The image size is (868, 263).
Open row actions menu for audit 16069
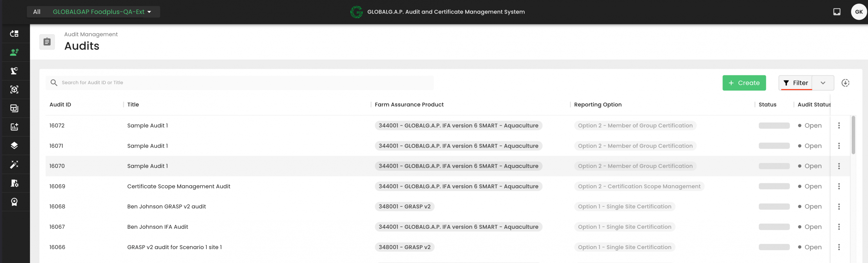839,186
